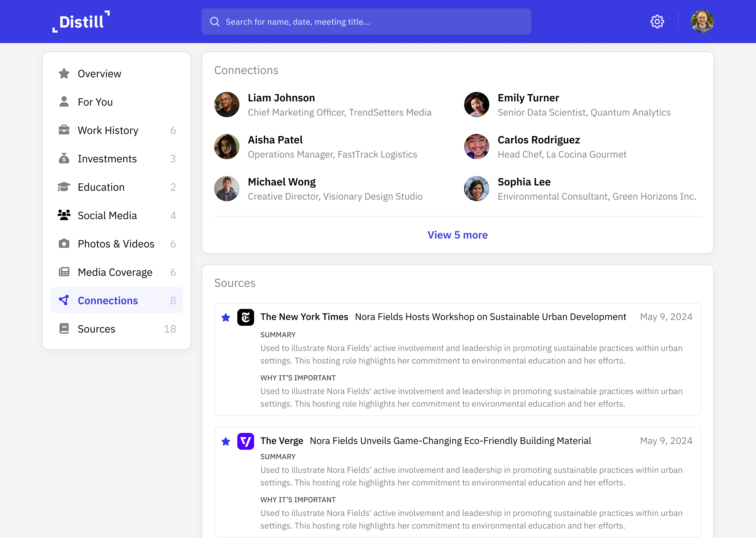The width and height of the screenshot is (756, 538).
Task: Open Sophia Lee's connection profile
Action: (x=524, y=182)
